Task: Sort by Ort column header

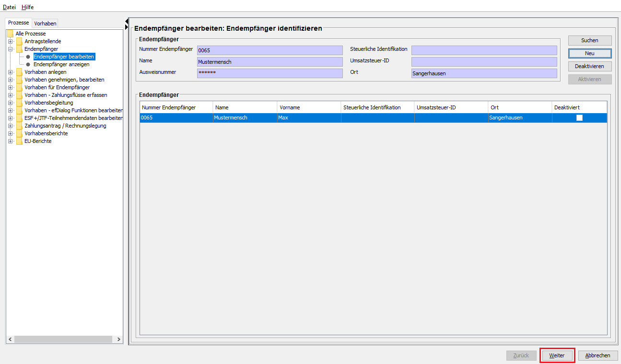Action: point(520,107)
